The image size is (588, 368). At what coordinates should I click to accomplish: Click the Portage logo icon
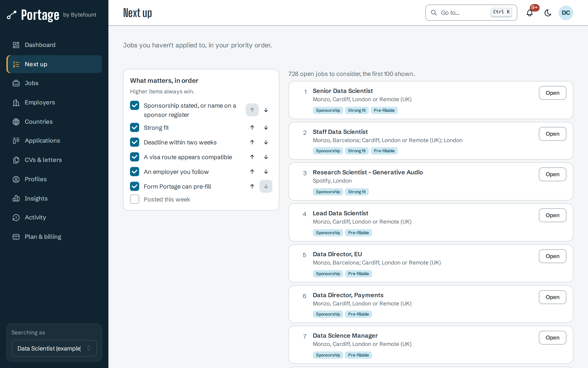click(x=12, y=15)
